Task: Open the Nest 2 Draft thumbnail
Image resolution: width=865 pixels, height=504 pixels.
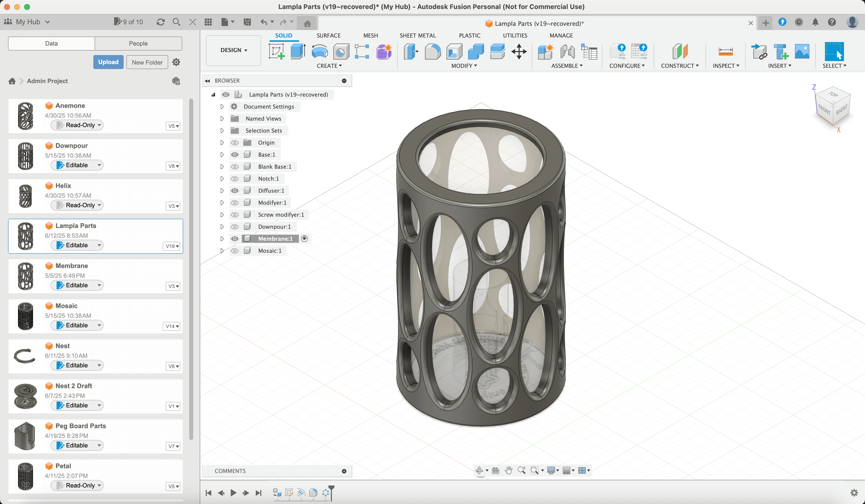Action: pyautogui.click(x=25, y=396)
